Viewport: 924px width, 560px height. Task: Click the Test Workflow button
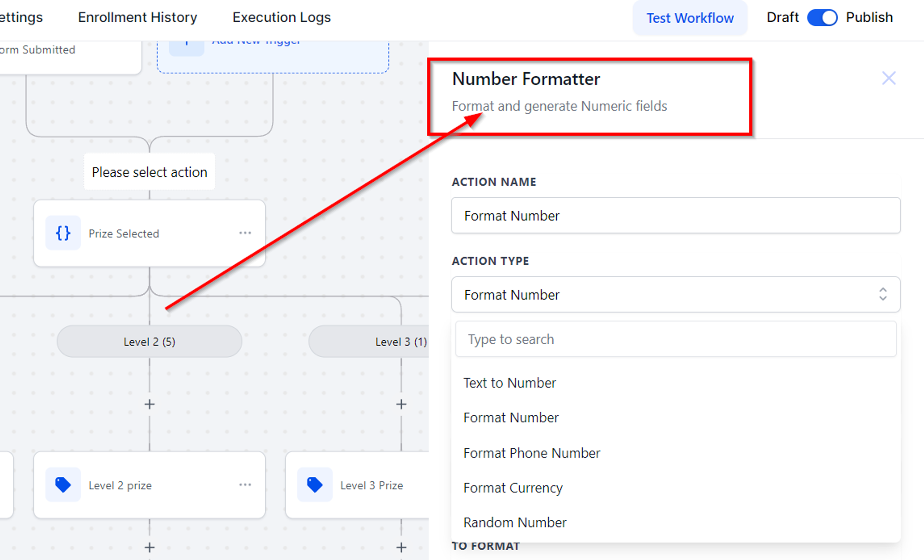click(690, 18)
